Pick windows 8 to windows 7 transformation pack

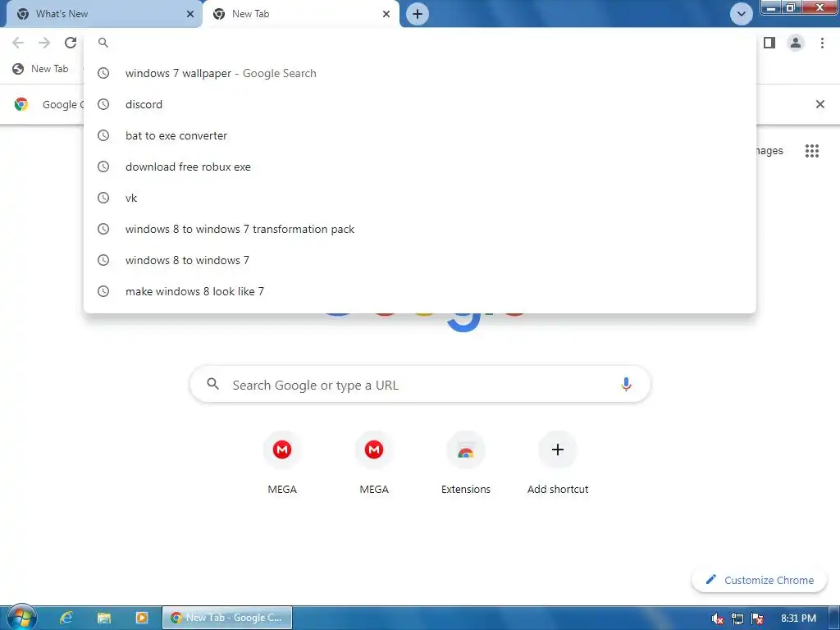(419, 229)
